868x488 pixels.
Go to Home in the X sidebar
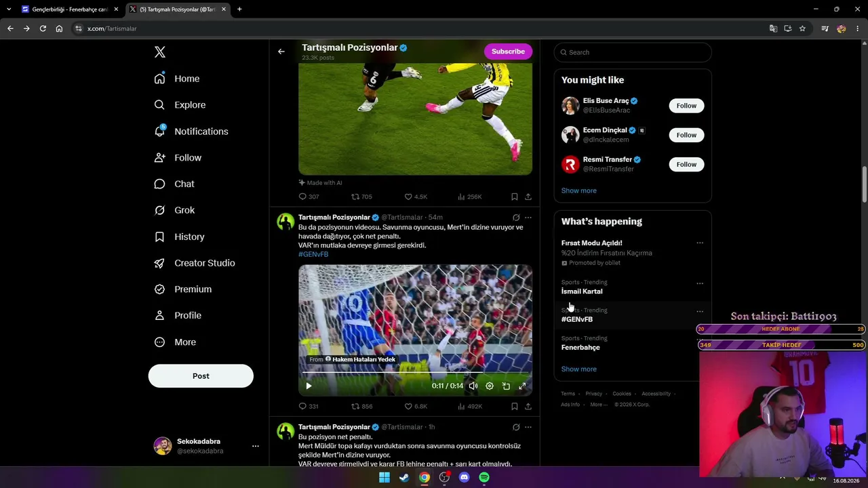click(x=177, y=79)
